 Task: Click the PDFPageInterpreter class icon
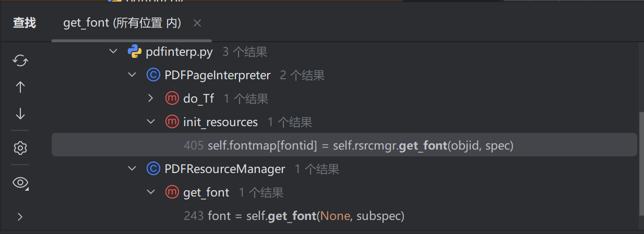(x=153, y=75)
